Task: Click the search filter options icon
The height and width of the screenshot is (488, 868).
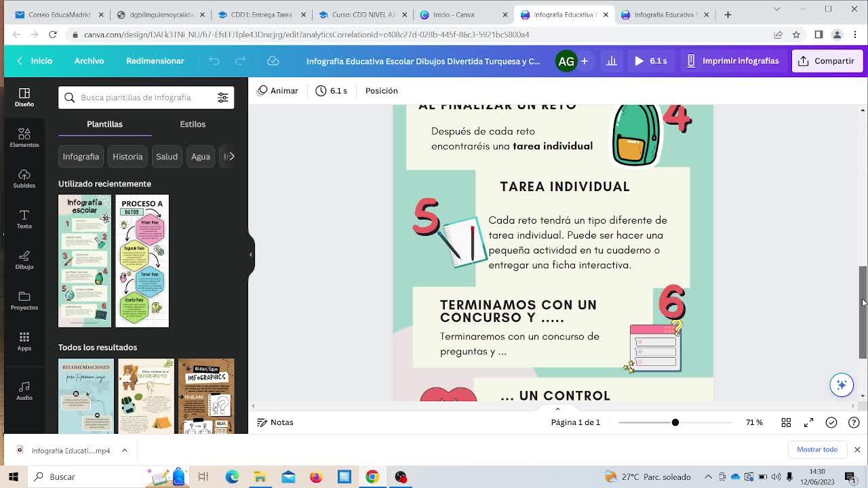Action: click(x=222, y=98)
